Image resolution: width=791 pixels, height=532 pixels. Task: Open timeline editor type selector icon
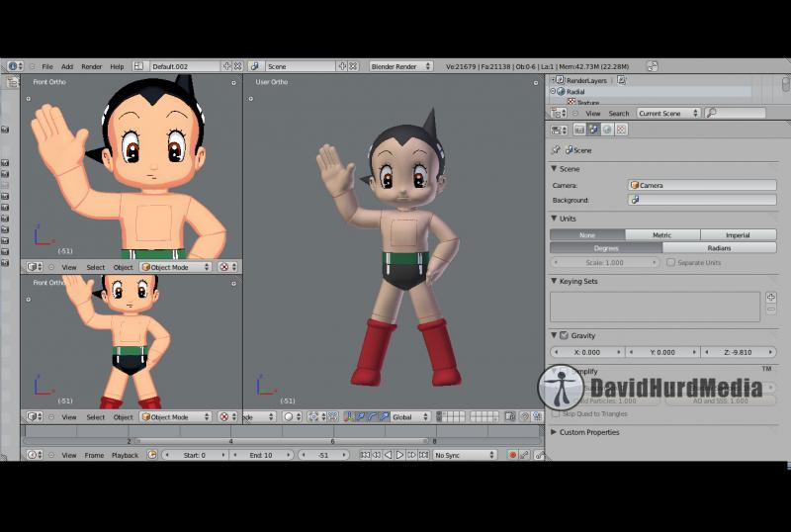coord(35,455)
